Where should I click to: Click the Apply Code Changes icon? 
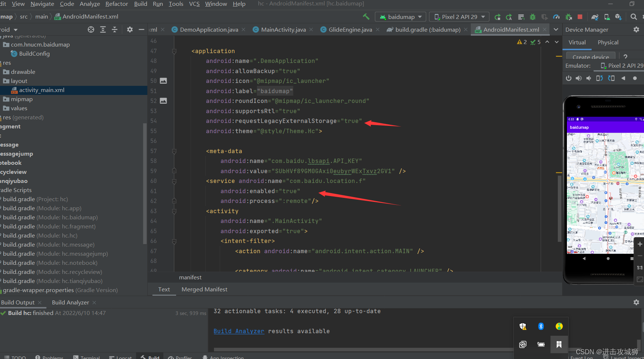click(509, 16)
